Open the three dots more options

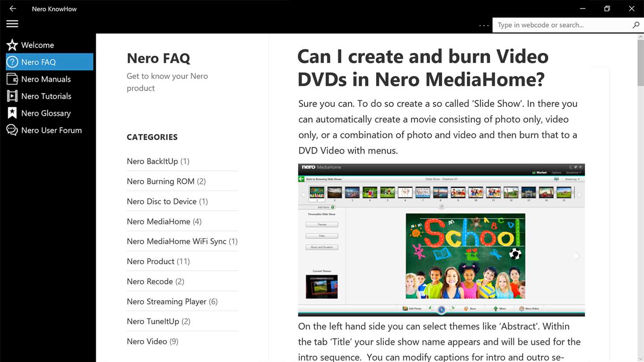click(x=484, y=25)
